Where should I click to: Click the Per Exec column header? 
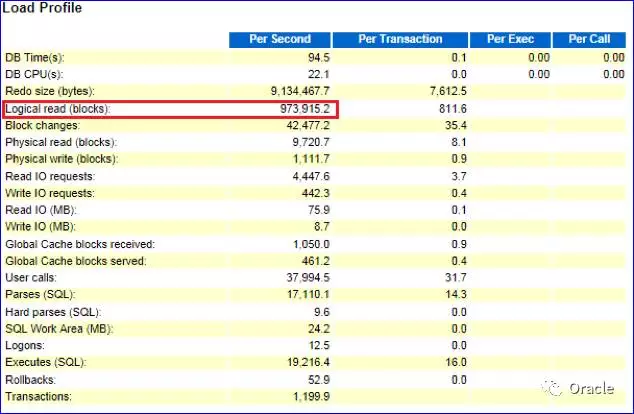coord(511,39)
